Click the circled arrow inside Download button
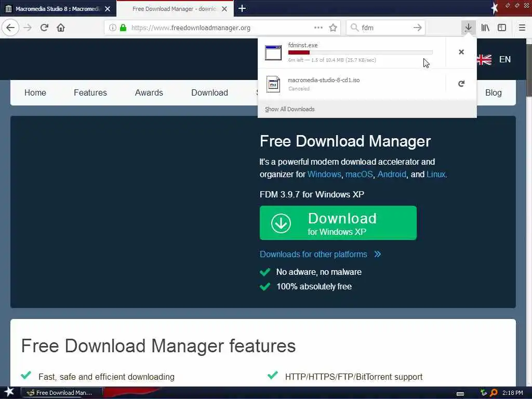Screen dimensions: 532x399 click(281, 223)
